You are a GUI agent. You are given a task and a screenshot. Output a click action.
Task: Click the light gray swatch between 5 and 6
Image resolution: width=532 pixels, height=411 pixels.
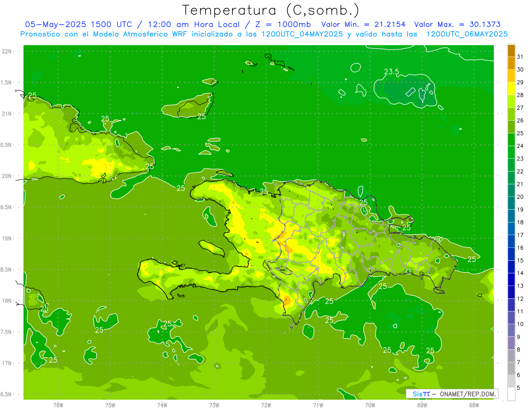point(511,381)
